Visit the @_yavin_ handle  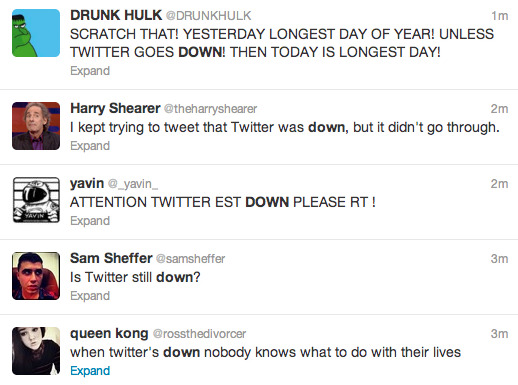(x=133, y=184)
